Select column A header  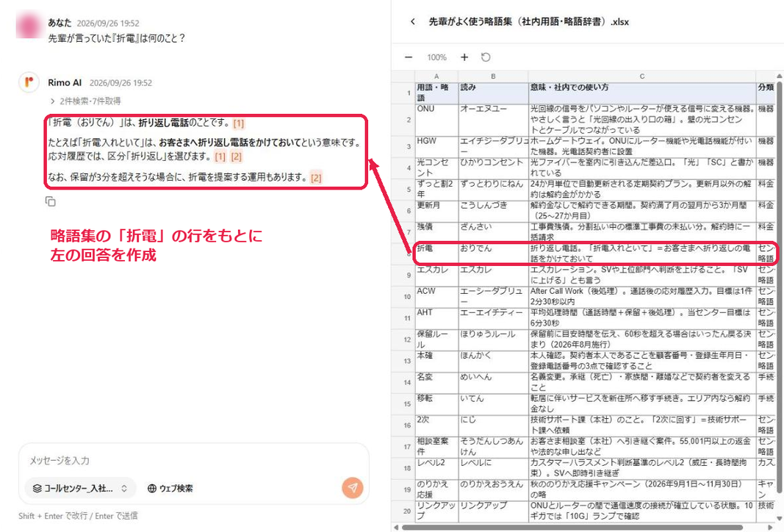click(x=436, y=76)
